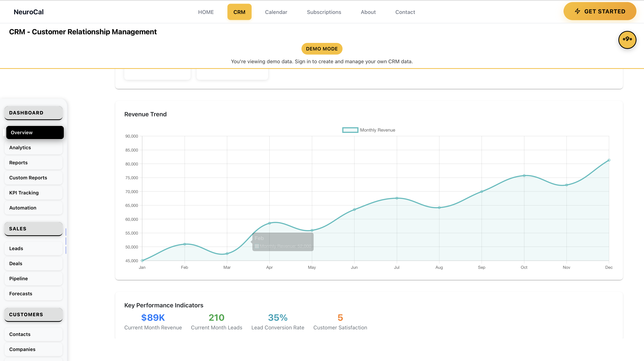The width and height of the screenshot is (644, 361).
Task: Open the Contact nav item
Action: (405, 12)
